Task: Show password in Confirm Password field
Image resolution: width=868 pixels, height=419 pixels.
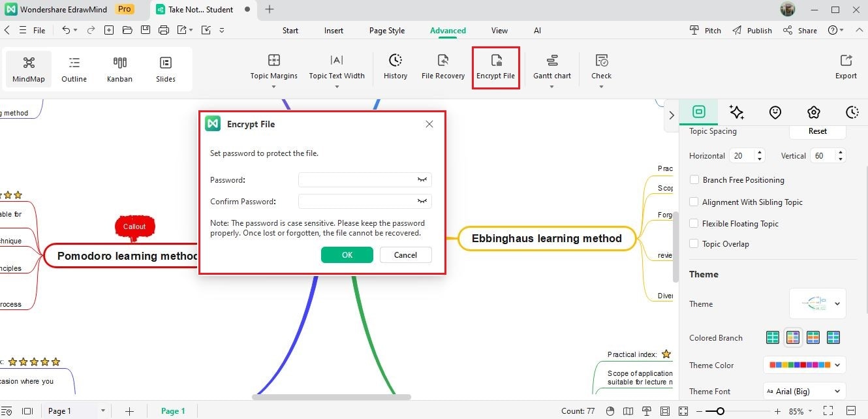Action: pos(422,201)
